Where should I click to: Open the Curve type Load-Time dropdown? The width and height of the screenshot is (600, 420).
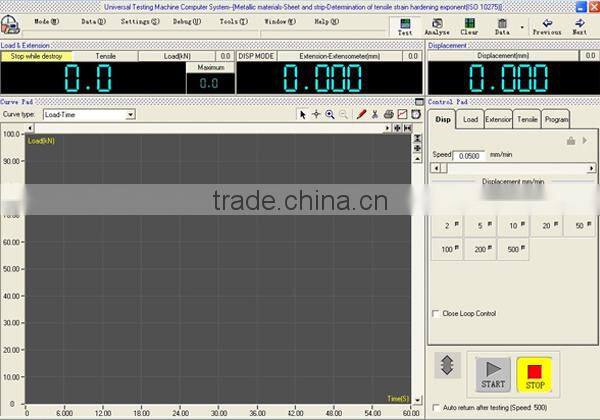pyautogui.click(x=89, y=114)
